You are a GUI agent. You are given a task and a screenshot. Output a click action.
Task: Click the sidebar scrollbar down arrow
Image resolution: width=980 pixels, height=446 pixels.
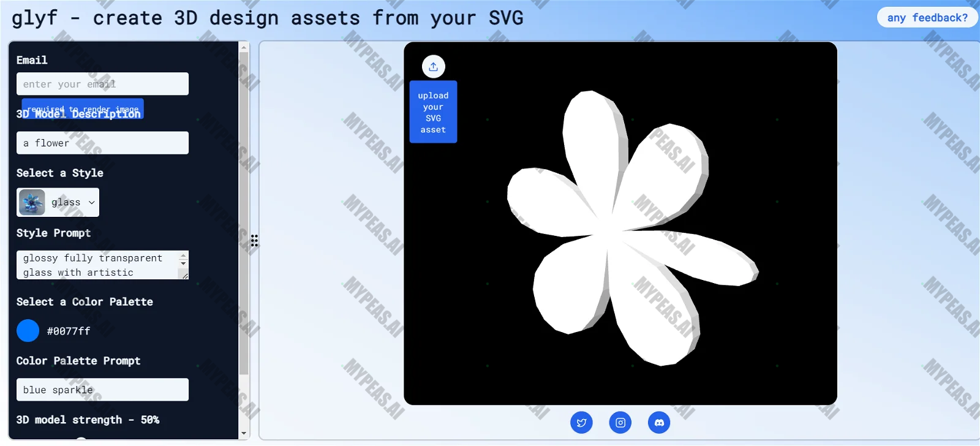[x=244, y=433]
